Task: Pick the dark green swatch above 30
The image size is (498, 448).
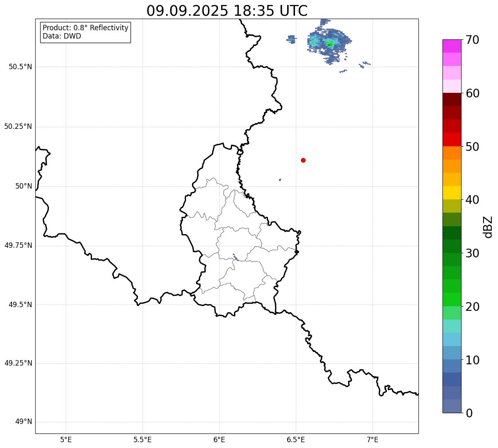Action: click(x=452, y=246)
